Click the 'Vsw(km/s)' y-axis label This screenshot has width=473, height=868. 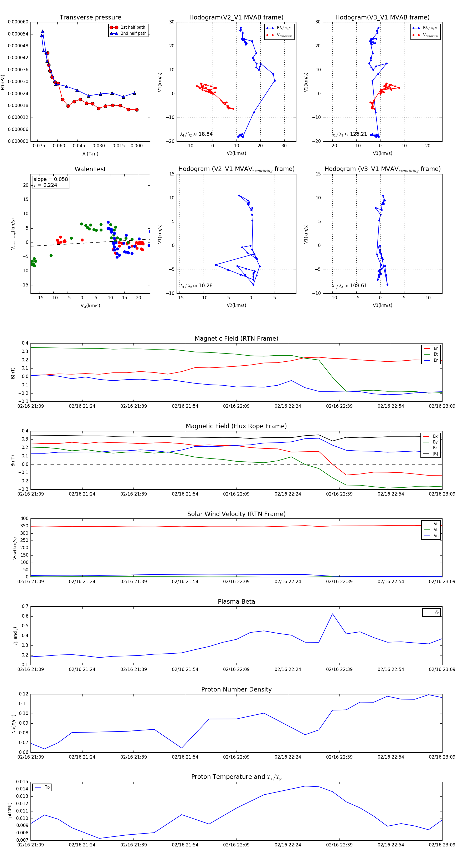coord(14,549)
